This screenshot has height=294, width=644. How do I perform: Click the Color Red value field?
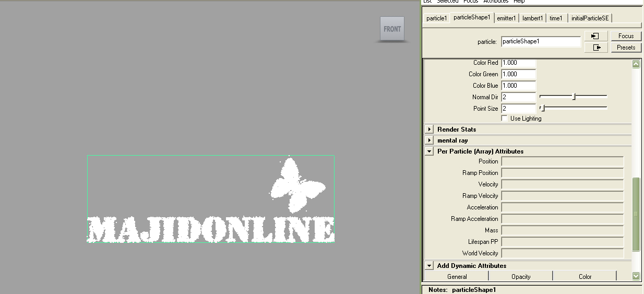(x=518, y=63)
